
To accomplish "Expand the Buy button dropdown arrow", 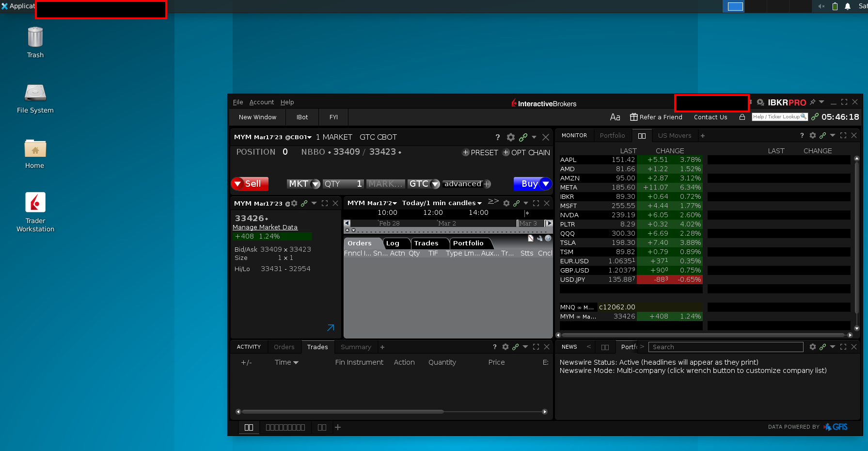I will click(546, 184).
